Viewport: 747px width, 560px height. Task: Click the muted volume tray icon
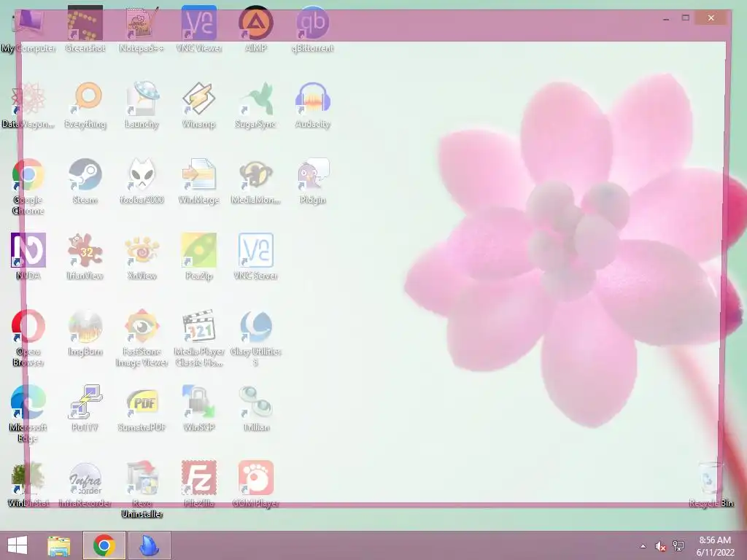coord(660,546)
